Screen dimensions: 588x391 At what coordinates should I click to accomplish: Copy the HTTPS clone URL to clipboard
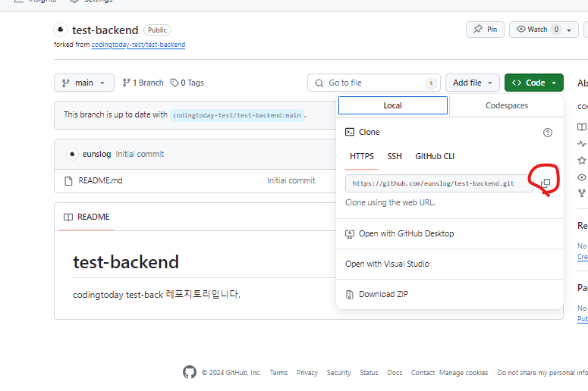546,183
